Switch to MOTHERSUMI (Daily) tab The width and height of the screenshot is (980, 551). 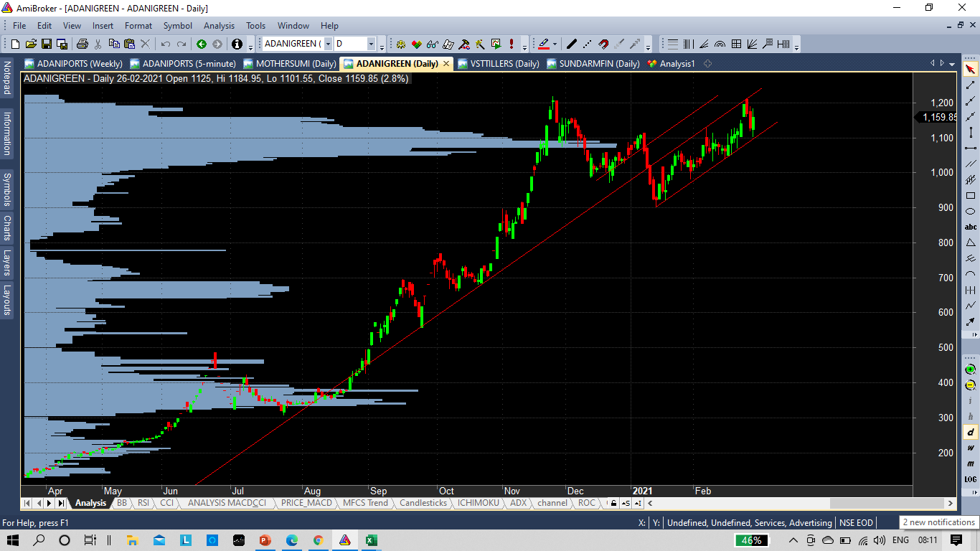click(289, 64)
